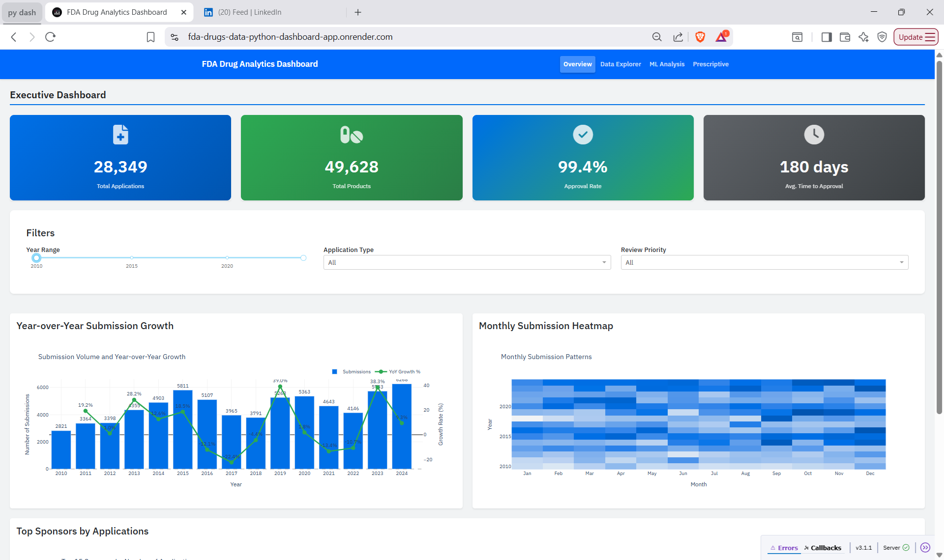The height and width of the screenshot is (560, 944).
Task: Click the Server status indicator
Action: tap(896, 548)
